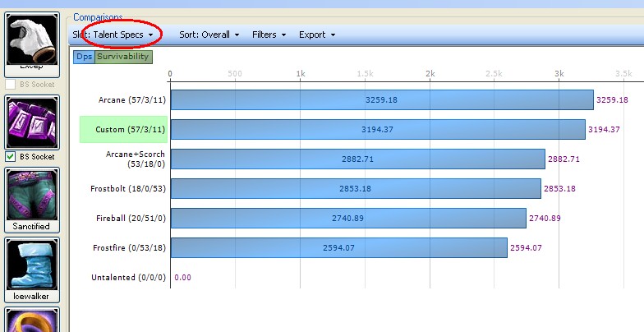This screenshot has width=644, height=332.
Task: Select the Frostfire (0/53/18) label
Action: coord(130,248)
